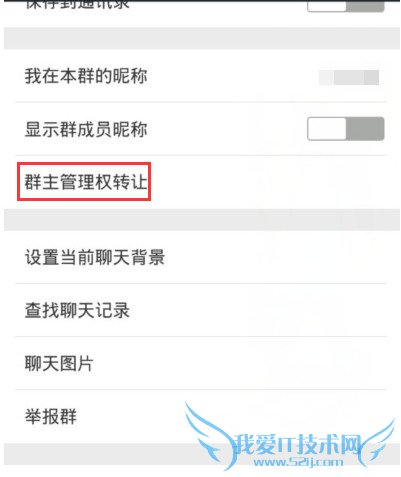Tap the gray separator band above 我在本群的昵称
The height and width of the screenshot is (477, 401).
(x=201, y=38)
